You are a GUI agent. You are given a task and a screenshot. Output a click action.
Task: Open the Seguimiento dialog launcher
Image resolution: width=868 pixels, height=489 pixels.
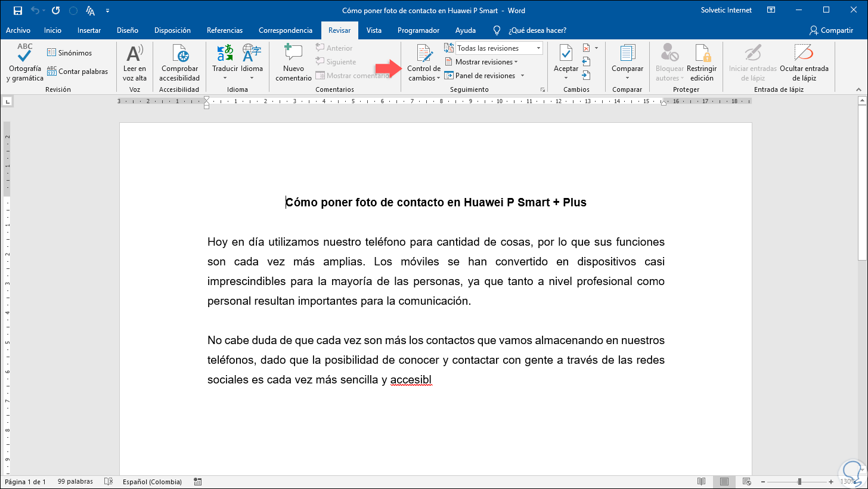pyautogui.click(x=542, y=89)
